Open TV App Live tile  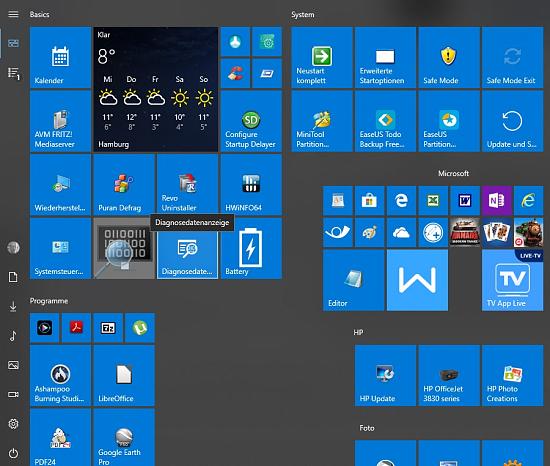[x=512, y=280]
